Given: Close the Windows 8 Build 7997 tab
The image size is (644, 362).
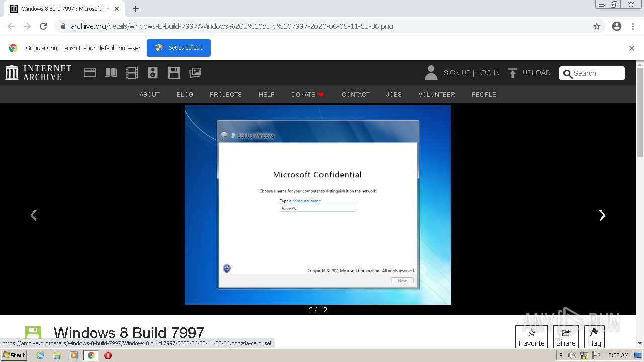Looking at the screenshot, I should [117, 9].
